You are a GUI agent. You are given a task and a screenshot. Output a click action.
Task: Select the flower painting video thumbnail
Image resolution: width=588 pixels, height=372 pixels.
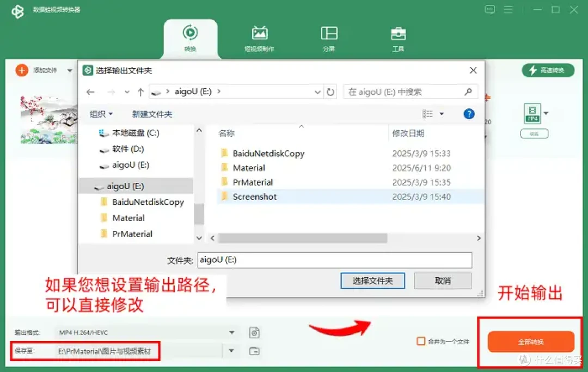[x=48, y=120]
